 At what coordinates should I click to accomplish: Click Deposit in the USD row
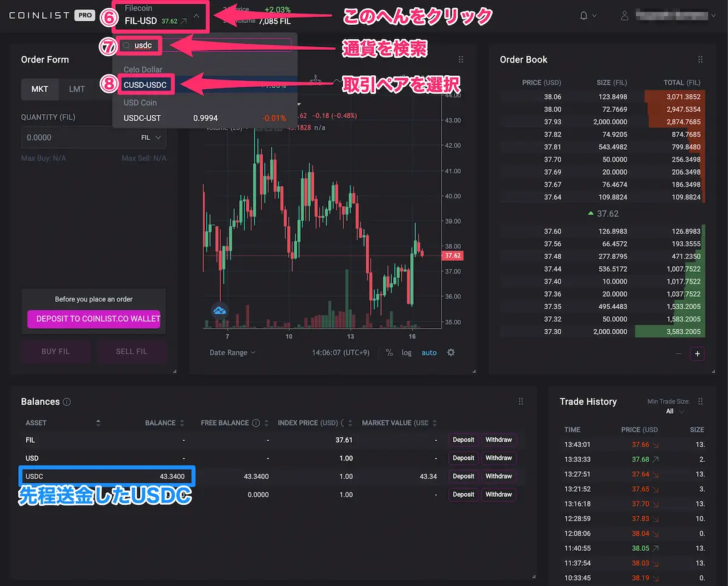click(x=463, y=458)
